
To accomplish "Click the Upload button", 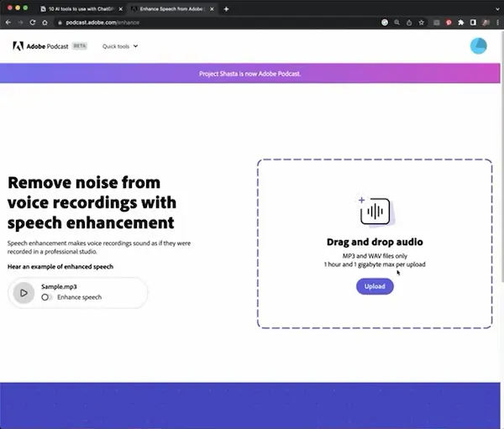I will (x=375, y=286).
